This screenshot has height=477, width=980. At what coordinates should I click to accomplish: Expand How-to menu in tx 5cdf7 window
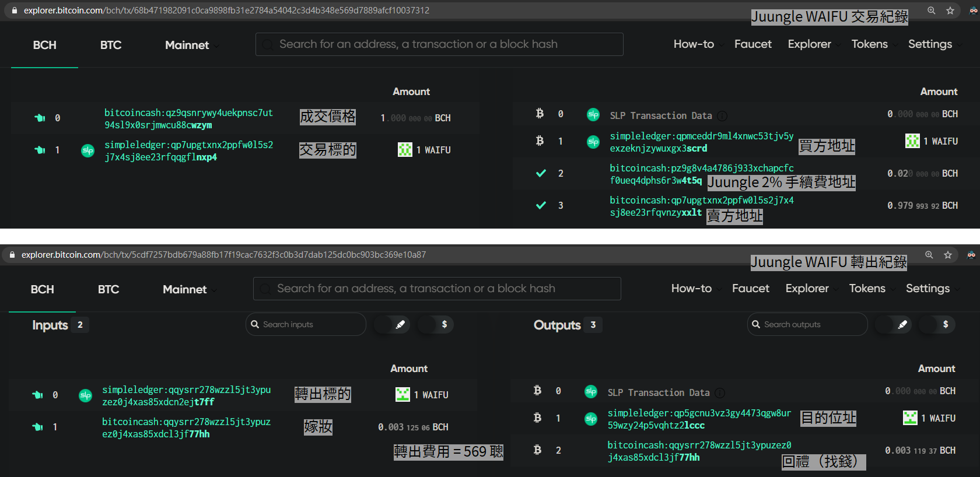[x=696, y=289]
